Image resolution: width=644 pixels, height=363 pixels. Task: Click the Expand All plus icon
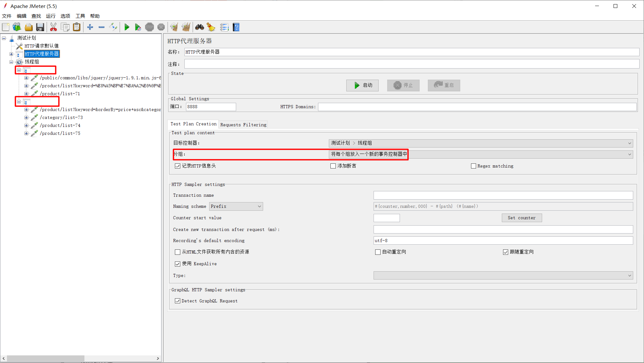(90, 27)
